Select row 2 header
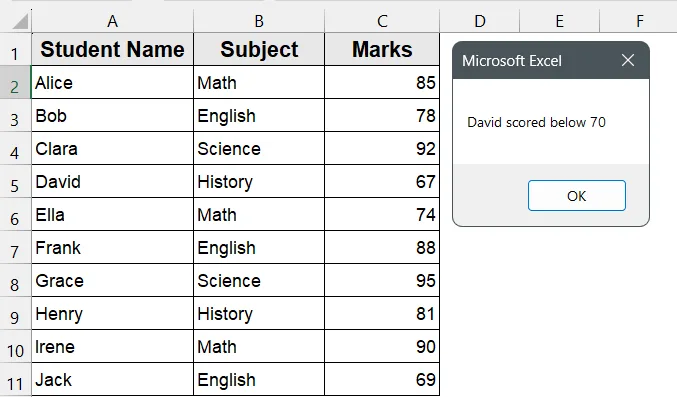This screenshot has height=397, width=677. (15, 83)
